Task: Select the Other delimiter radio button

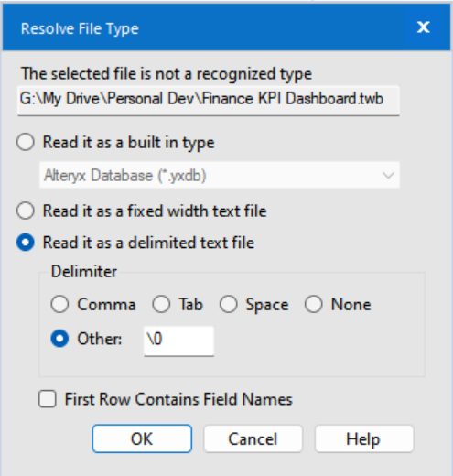Action: tap(59, 339)
